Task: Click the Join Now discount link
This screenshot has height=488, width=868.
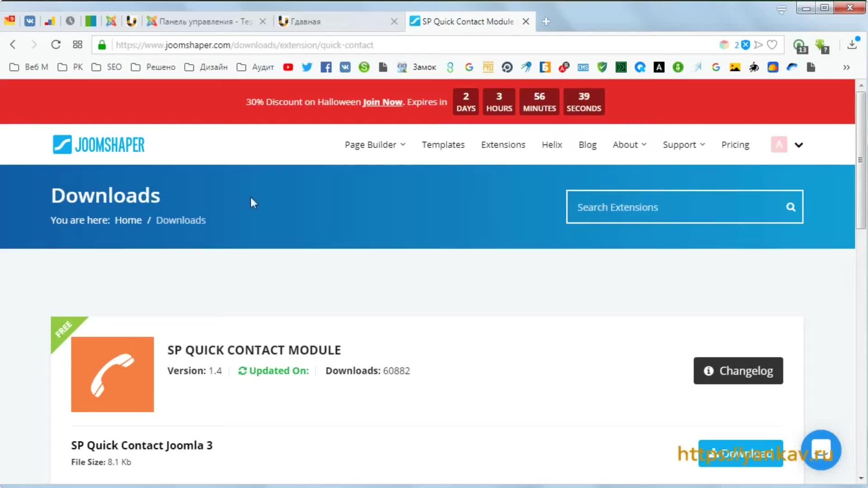Action: click(382, 102)
